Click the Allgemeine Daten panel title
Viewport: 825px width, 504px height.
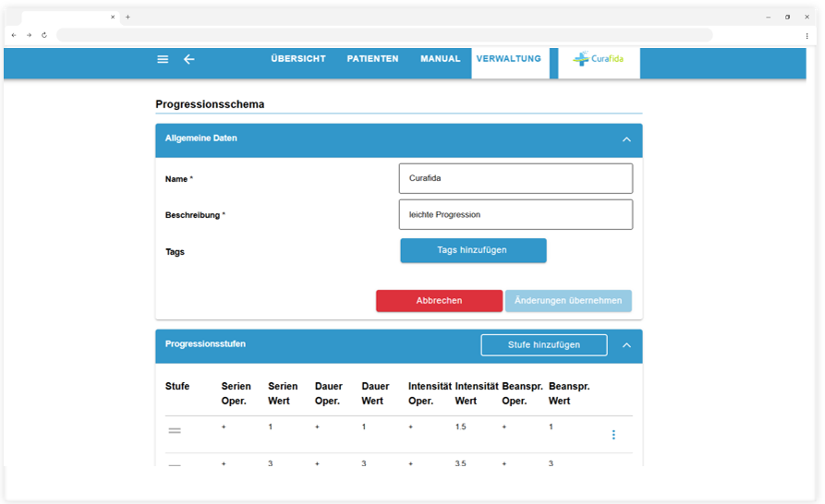pyautogui.click(x=201, y=138)
